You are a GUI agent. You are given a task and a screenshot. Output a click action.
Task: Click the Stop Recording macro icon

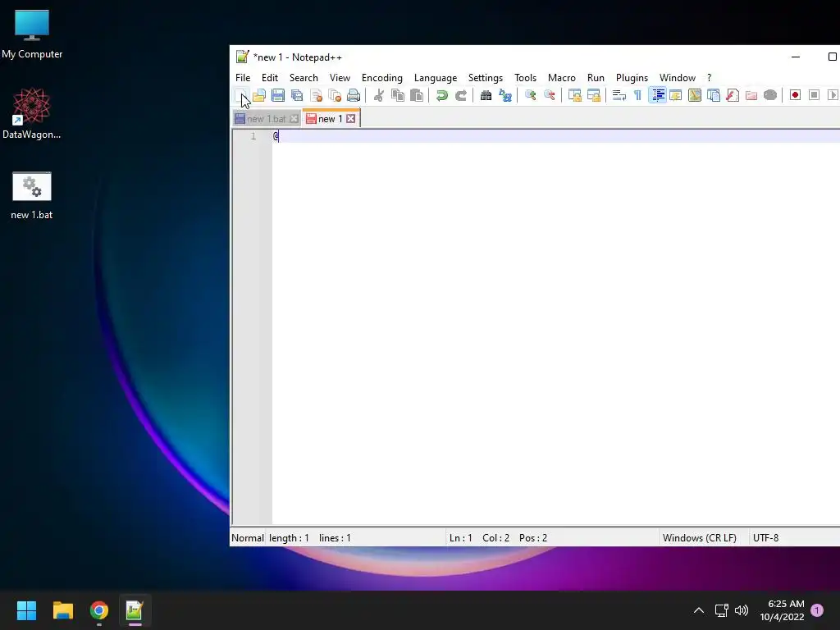[815, 95]
